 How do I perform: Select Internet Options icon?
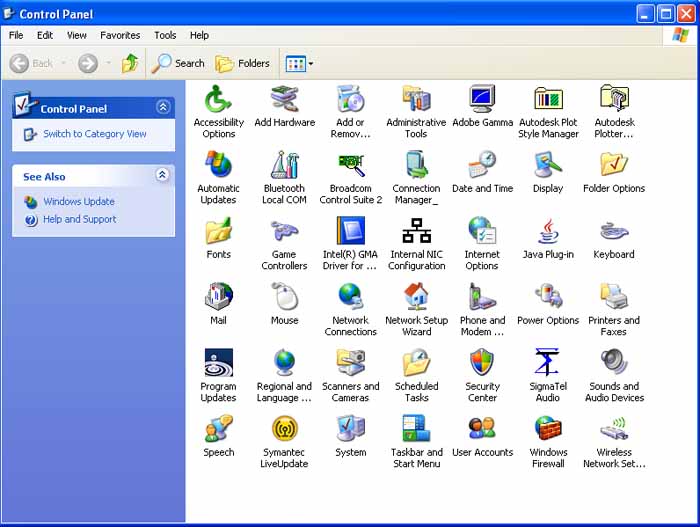482,230
